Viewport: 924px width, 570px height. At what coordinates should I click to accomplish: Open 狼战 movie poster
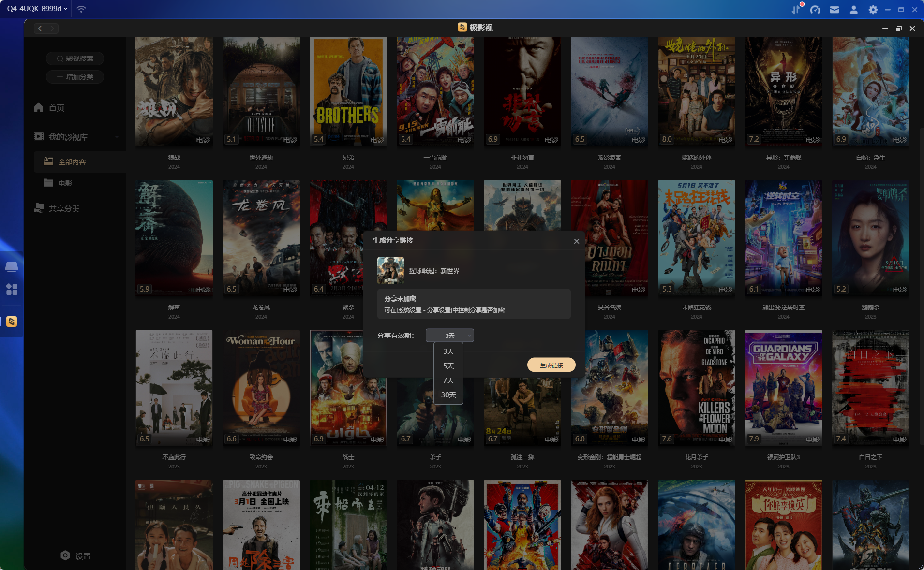coord(174,92)
